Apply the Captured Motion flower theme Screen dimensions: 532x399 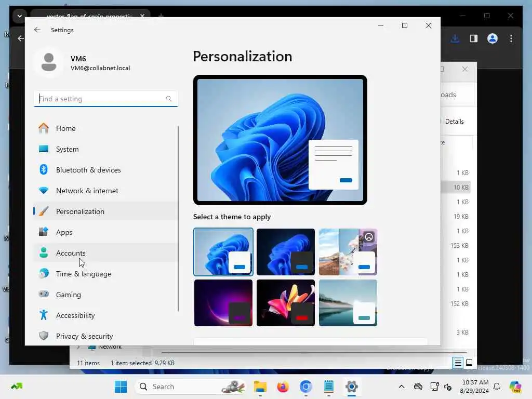click(x=286, y=303)
